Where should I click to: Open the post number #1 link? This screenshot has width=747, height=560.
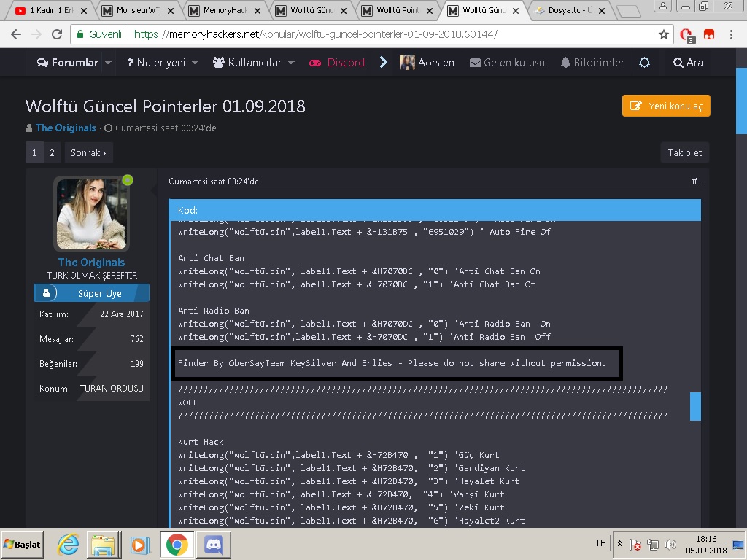pos(697,181)
